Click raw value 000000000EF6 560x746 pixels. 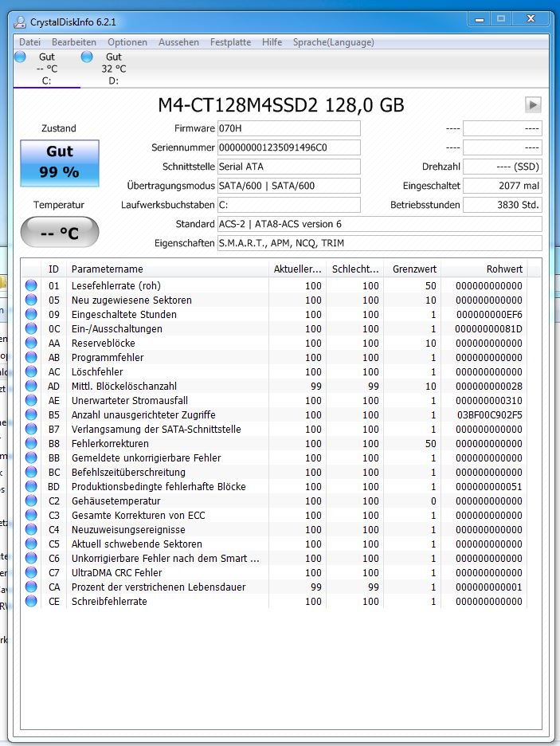489,314
